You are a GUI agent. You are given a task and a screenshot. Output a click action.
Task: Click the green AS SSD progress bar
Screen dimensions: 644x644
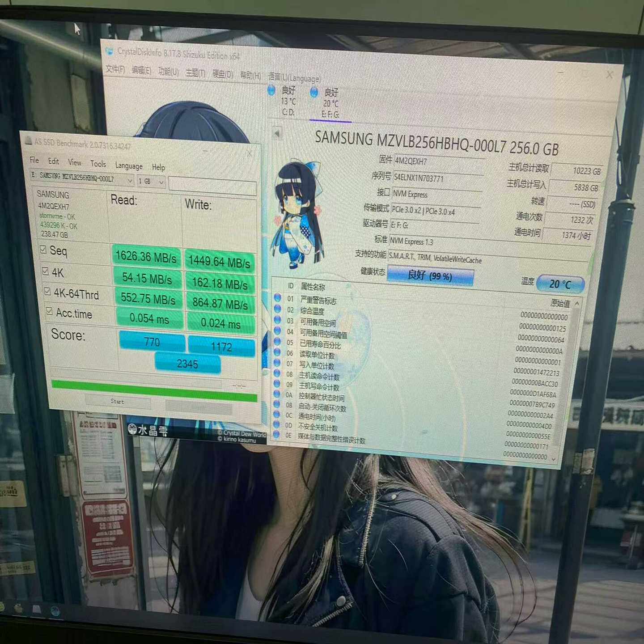(154, 390)
